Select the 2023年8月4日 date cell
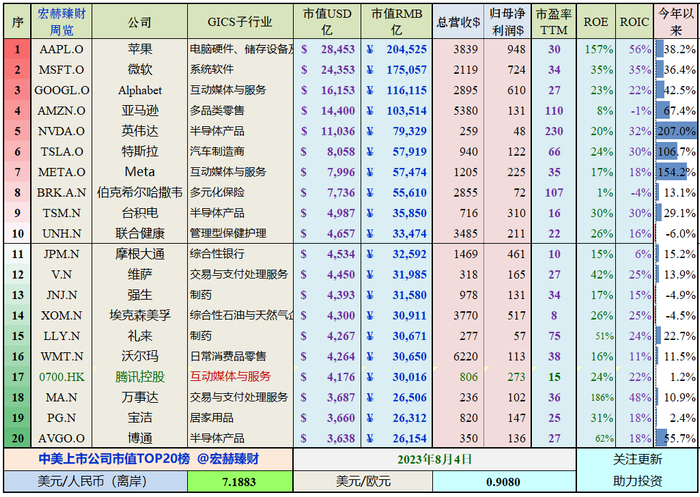This screenshot has width=700, height=497. pyautogui.click(x=434, y=459)
